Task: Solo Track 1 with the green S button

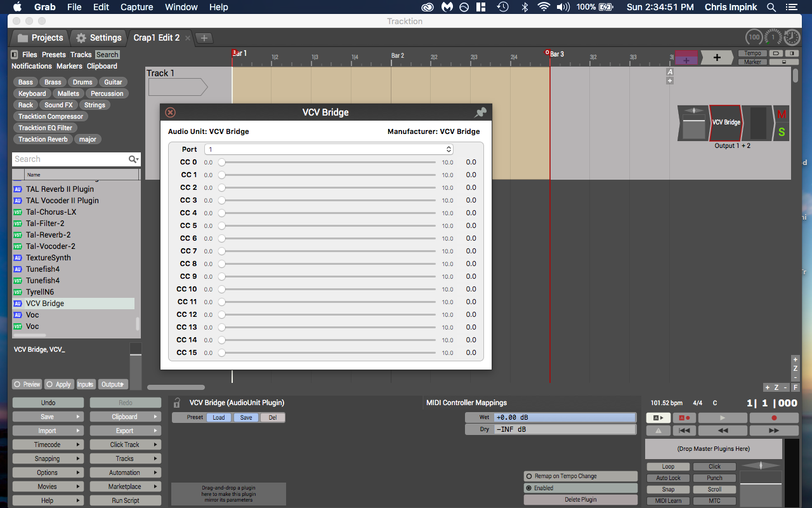Action: [782, 132]
